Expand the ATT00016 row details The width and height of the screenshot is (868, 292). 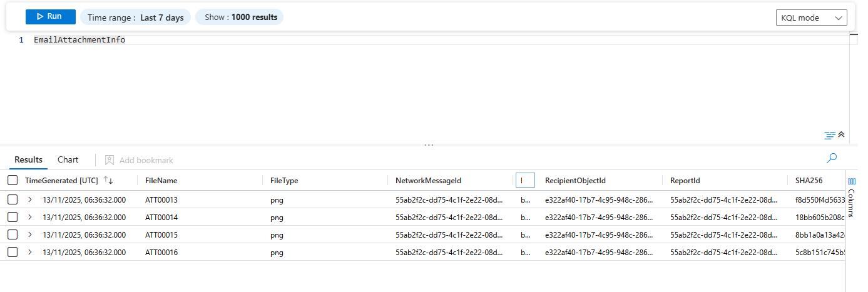click(x=29, y=253)
